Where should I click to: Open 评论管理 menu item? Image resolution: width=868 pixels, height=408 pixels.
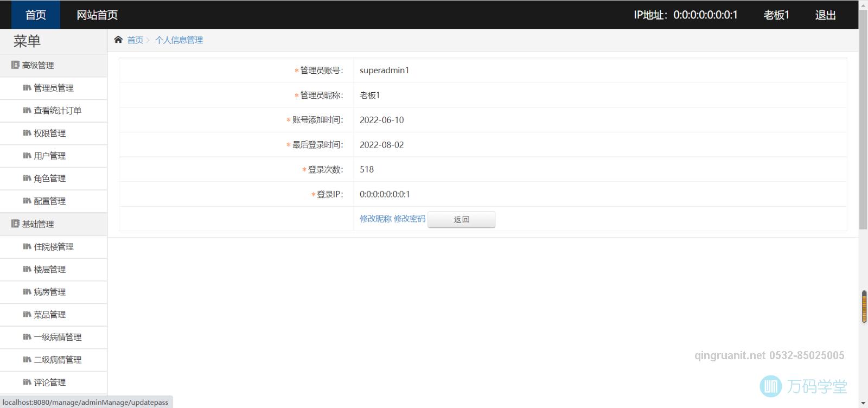(53, 382)
